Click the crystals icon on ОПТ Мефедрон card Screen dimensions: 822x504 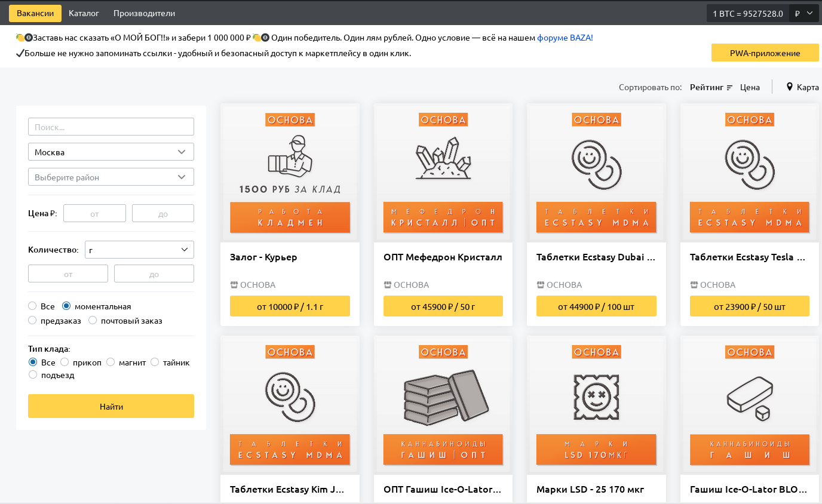[443, 158]
